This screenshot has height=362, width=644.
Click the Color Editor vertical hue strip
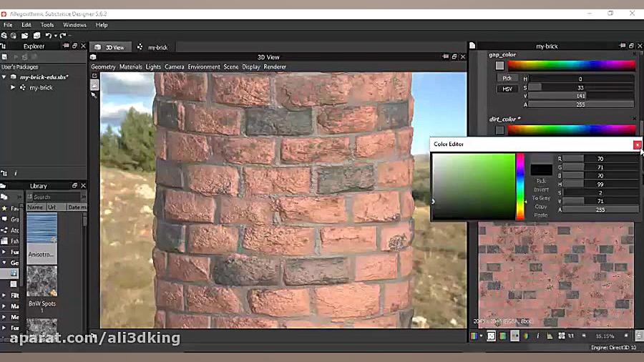pos(520,187)
